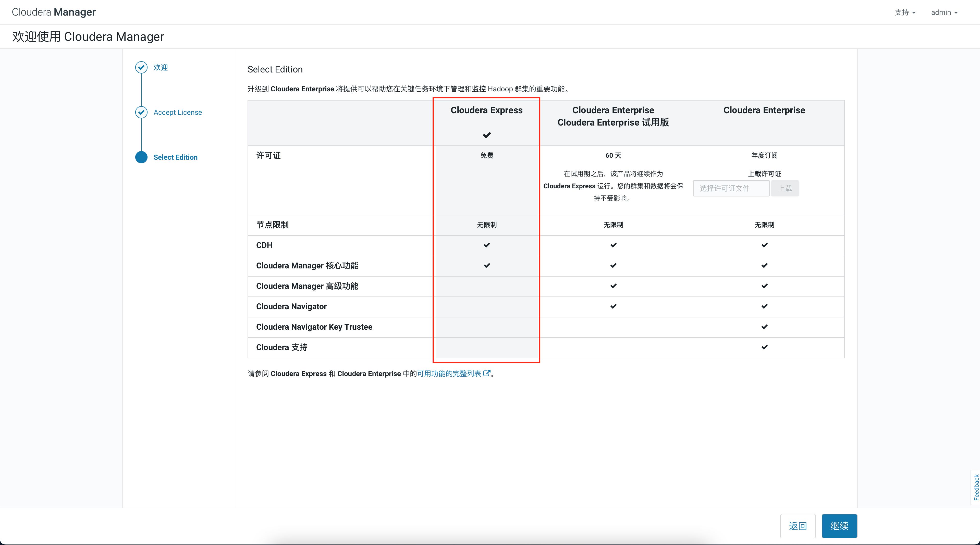Viewport: 980px width, 545px height.
Task: Click the Cloudera Navigator row label
Action: [291, 306]
